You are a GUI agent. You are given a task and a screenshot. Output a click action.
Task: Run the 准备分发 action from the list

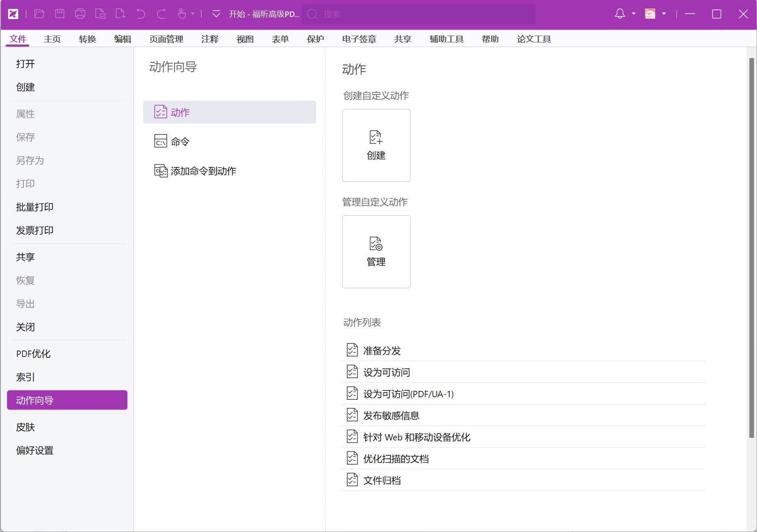click(x=382, y=351)
